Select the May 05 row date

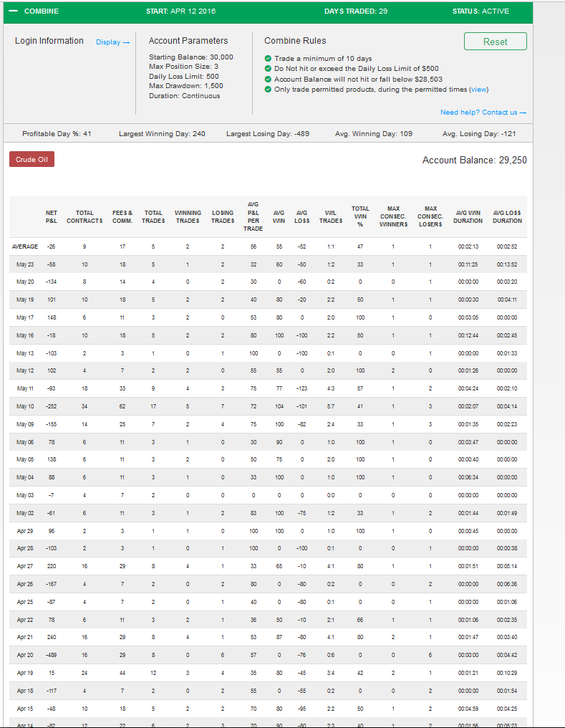(x=25, y=459)
